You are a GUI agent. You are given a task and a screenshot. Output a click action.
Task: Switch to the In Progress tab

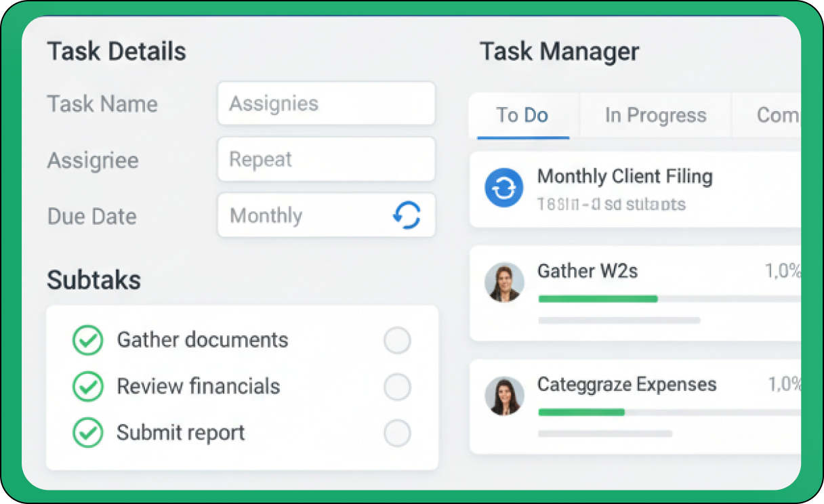tap(655, 115)
